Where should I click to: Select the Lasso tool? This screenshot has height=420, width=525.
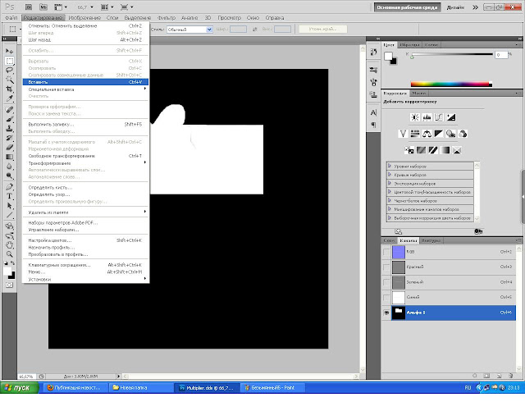[9, 71]
